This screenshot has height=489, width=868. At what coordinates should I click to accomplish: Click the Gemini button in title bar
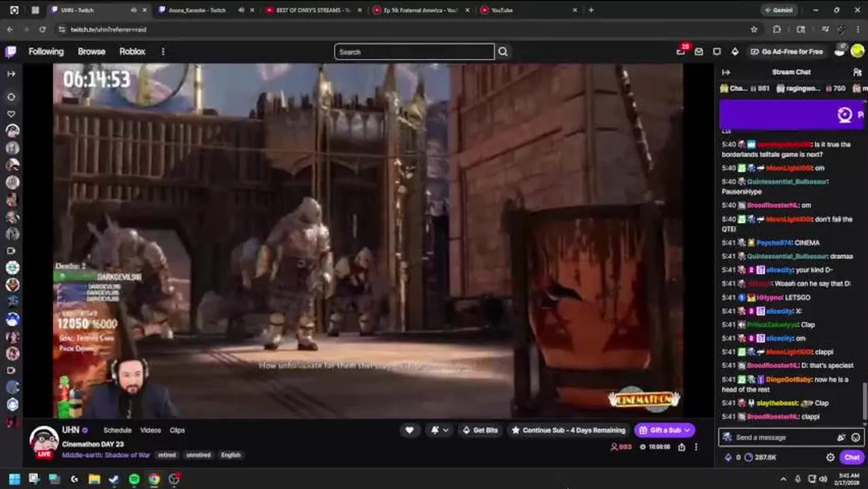[778, 10]
